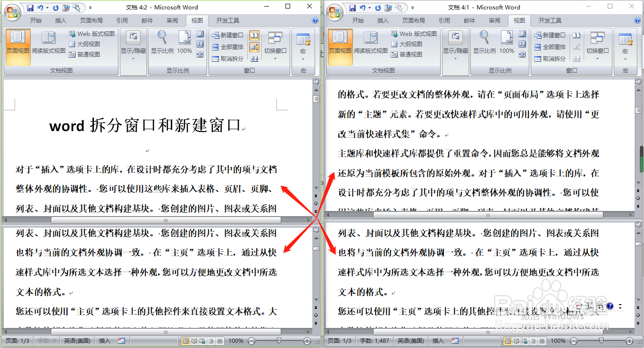Click 取消拆分 in 文档 4:1 ribbon

coord(550,59)
